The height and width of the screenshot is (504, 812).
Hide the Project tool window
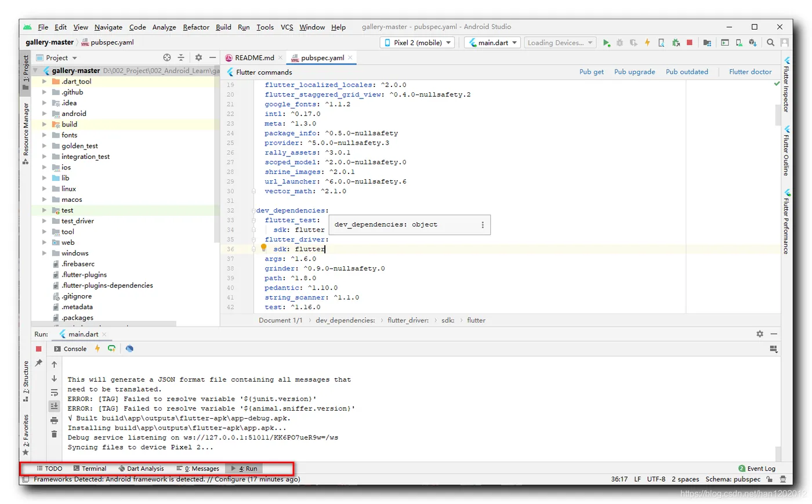tap(212, 57)
